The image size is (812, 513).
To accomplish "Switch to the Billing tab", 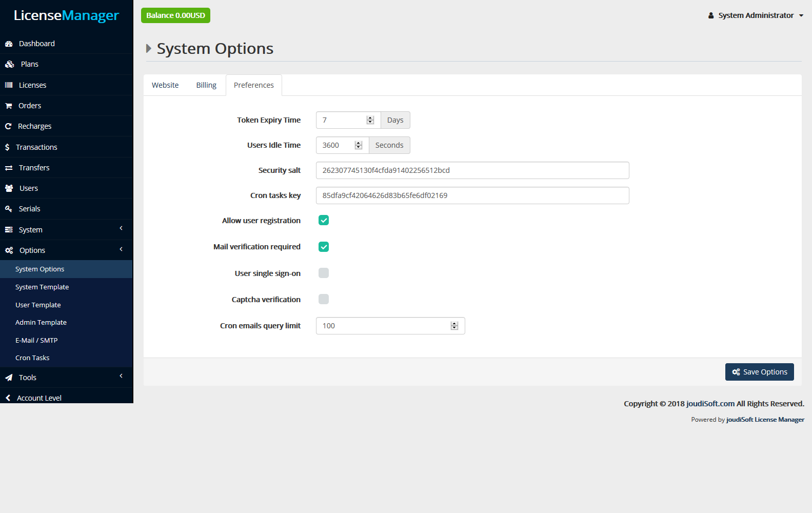I will 206,85.
